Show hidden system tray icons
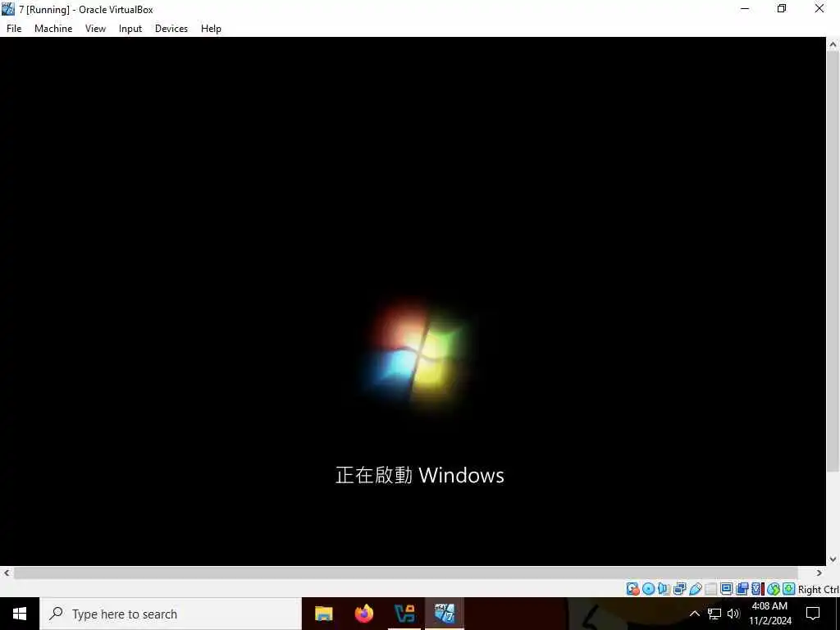840x630 pixels. point(694,614)
